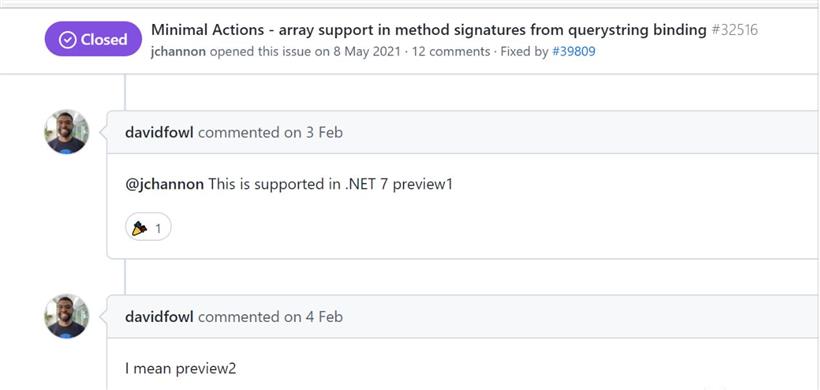Click the purple Closed status badge
The width and height of the screenshot is (820, 390).
[93, 39]
